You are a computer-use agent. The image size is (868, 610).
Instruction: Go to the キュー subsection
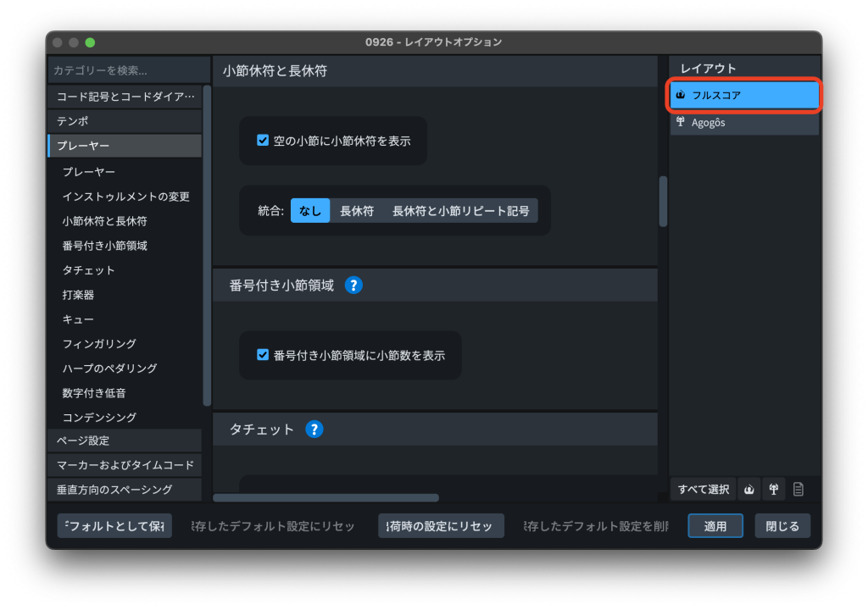coord(78,319)
